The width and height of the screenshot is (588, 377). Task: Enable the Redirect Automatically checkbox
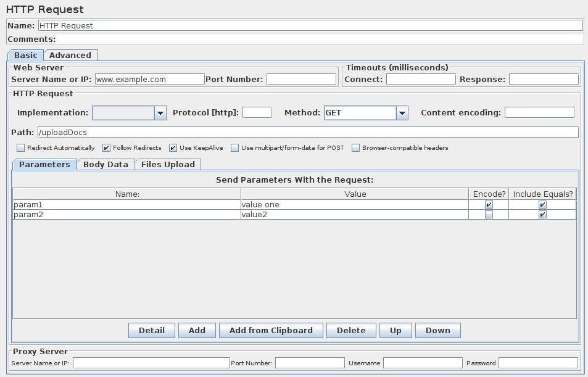point(20,147)
